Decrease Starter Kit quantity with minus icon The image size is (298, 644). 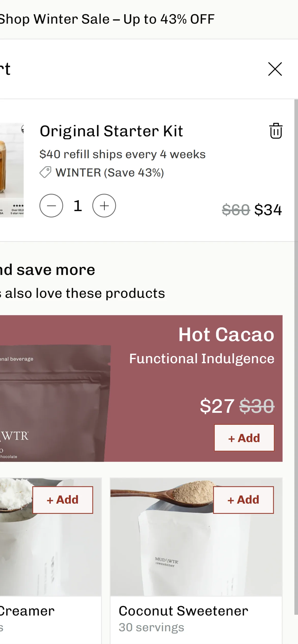(51, 206)
